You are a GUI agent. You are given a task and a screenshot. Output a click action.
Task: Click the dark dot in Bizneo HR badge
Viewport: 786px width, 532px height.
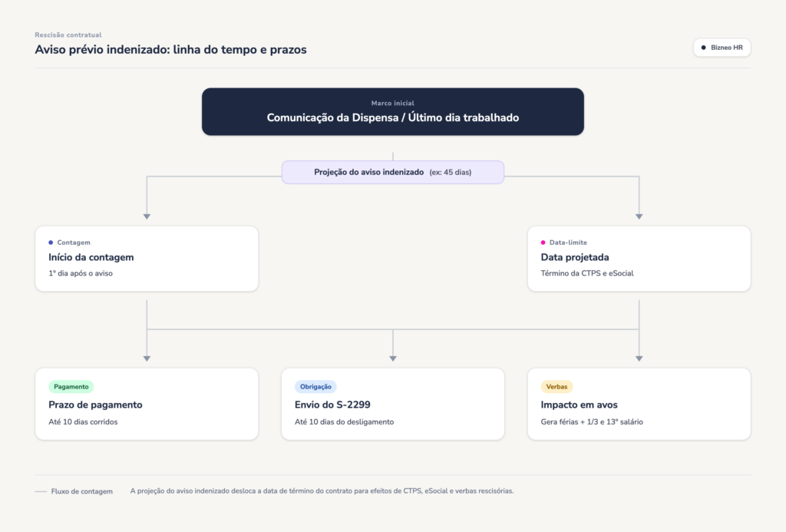tap(703, 48)
